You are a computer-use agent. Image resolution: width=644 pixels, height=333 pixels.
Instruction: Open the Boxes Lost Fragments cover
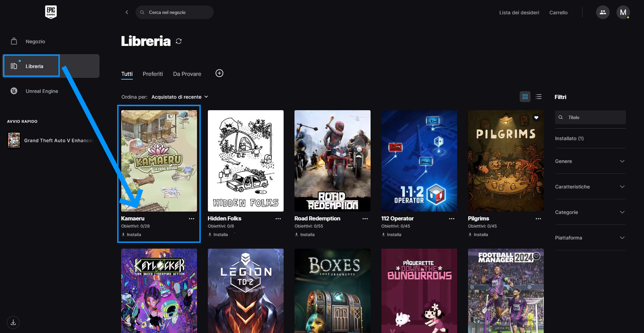click(332, 291)
